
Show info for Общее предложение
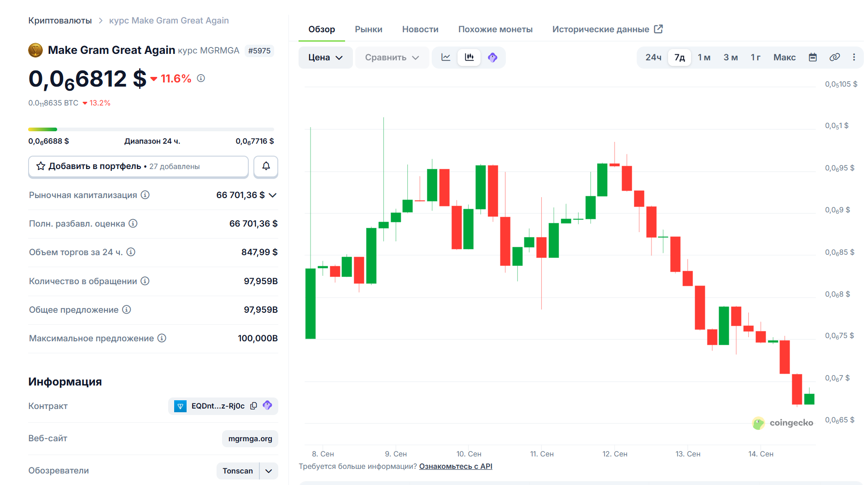[x=127, y=310]
